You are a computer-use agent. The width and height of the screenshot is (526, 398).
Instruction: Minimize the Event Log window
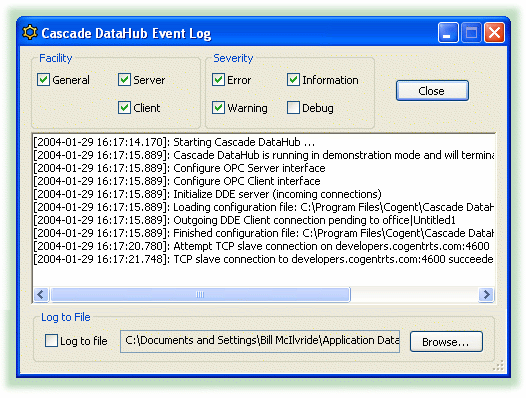[x=448, y=33]
